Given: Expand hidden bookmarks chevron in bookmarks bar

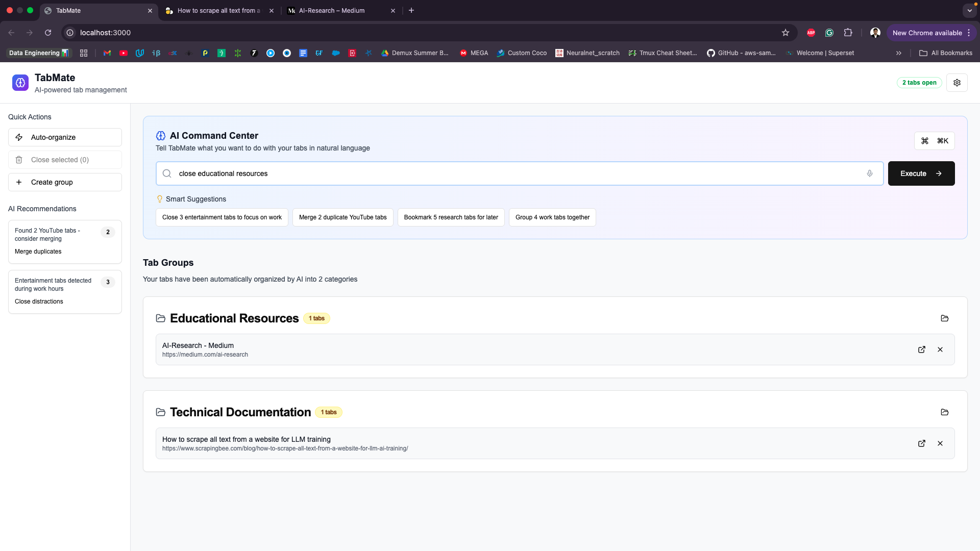Looking at the screenshot, I should point(899,53).
